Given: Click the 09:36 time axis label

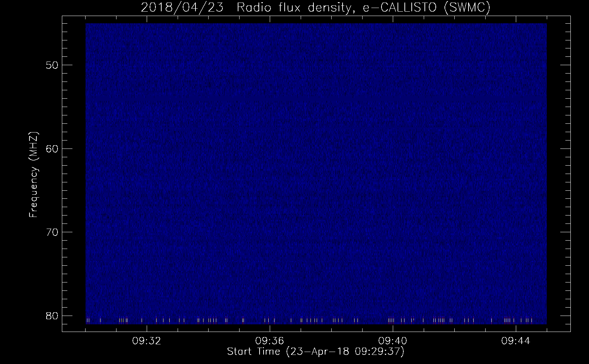Looking at the screenshot, I should point(270,341).
